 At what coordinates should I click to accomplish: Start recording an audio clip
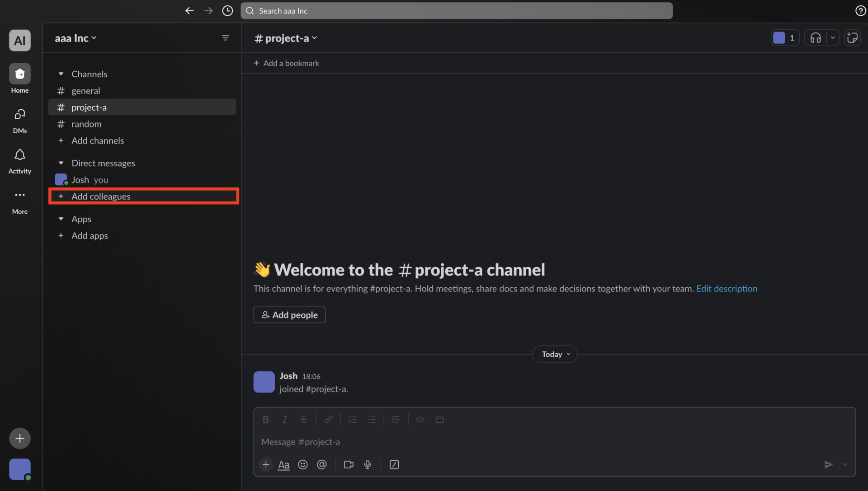point(367,464)
